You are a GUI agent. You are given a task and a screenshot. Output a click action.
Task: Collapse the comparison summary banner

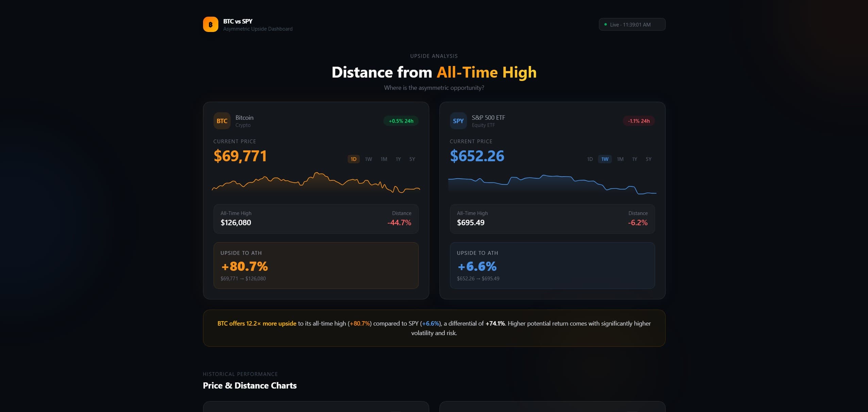point(434,328)
